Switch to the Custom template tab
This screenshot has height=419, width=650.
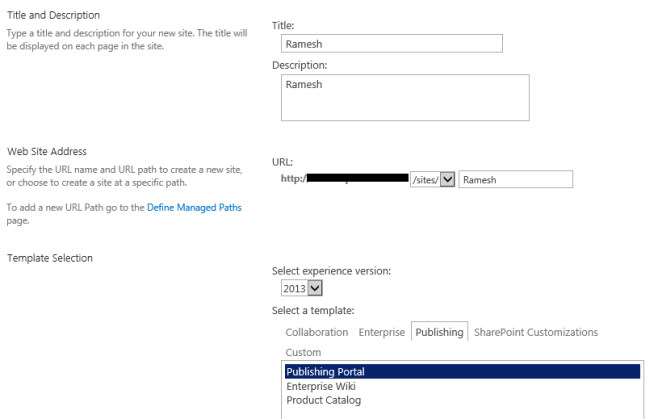point(303,353)
